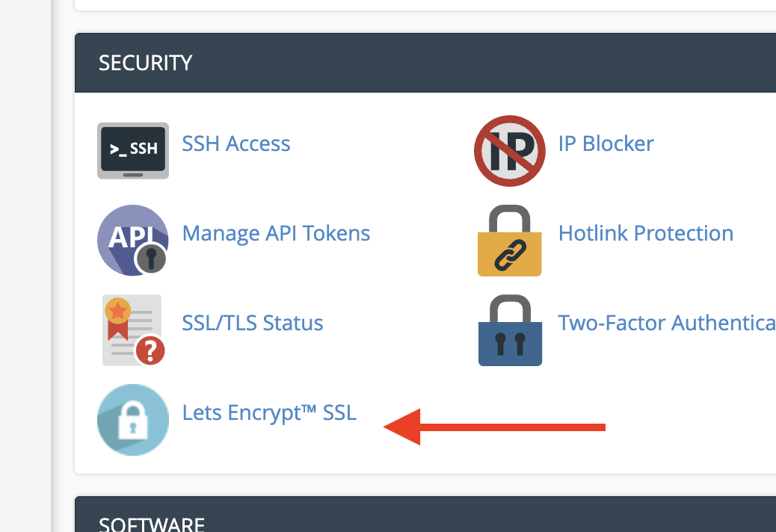Click the IP Blocker prohibited-sign icon
This screenshot has width=776, height=532.
510,151
